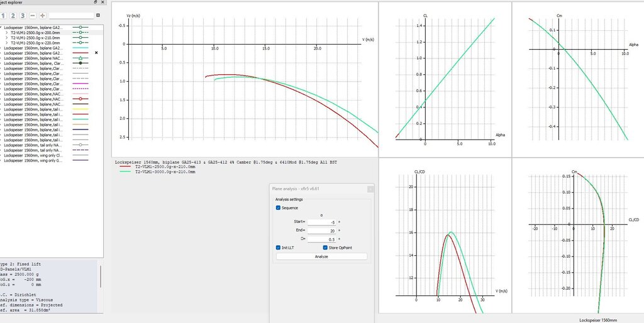Float the object explorer panel
Viewport: 644px width, 323px height.
95,3
